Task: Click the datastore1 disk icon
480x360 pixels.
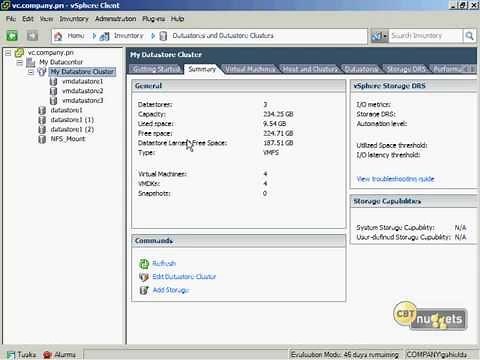Action: point(42,110)
